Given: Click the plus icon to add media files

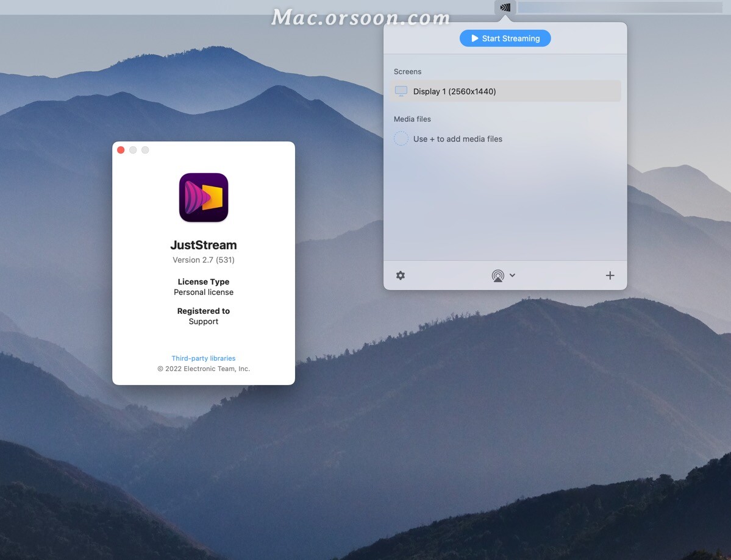Looking at the screenshot, I should (610, 275).
